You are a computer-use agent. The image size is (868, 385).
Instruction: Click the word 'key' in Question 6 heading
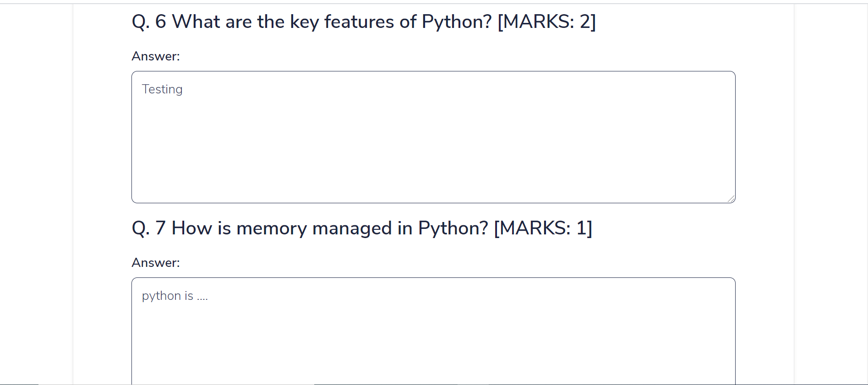[304, 22]
